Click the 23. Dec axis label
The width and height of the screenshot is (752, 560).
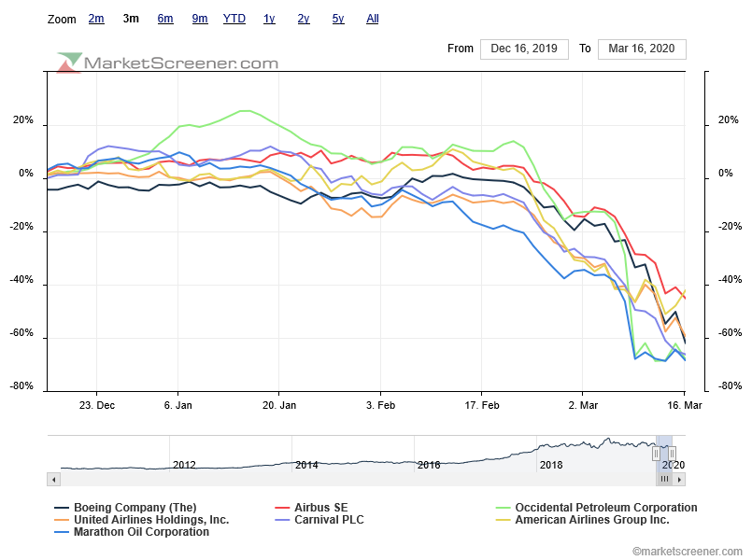tap(97, 405)
